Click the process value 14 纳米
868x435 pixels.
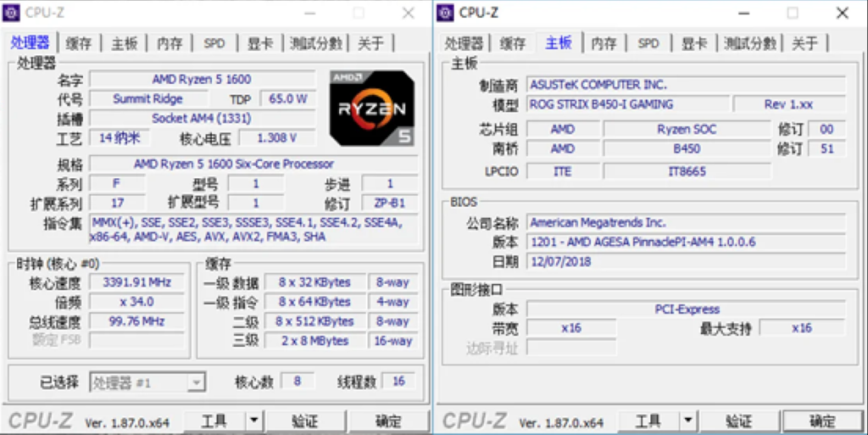(120, 138)
